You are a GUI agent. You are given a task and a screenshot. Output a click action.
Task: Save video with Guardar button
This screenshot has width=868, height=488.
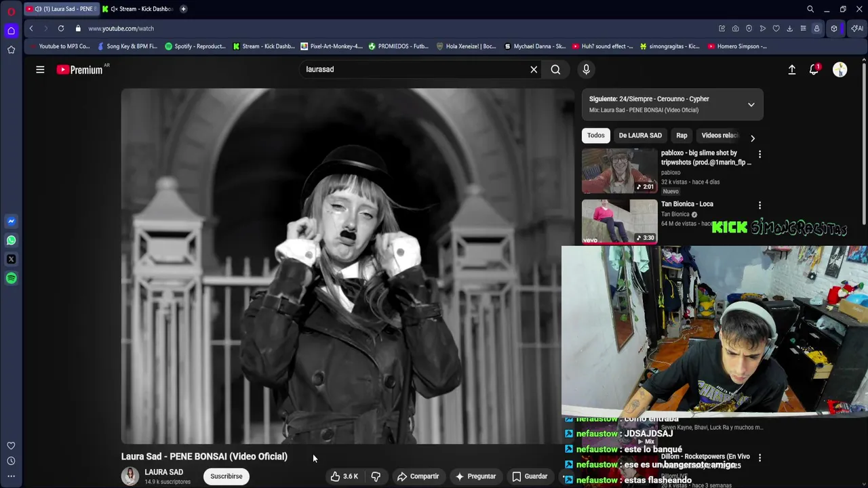[530, 476]
